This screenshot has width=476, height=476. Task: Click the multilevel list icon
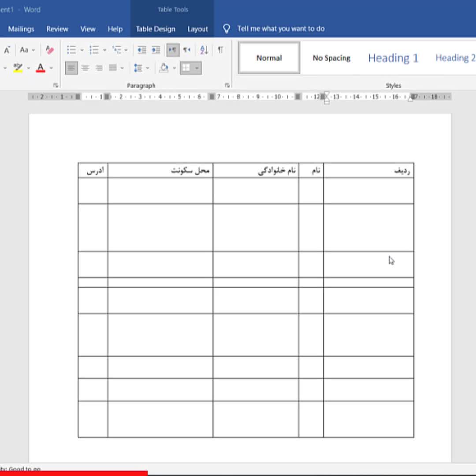point(116,50)
